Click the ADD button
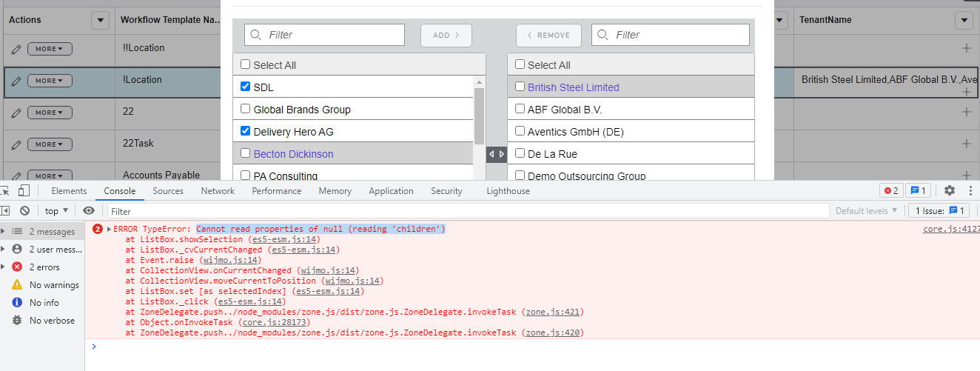The height and width of the screenshot is (371, 980). point(446,35)
